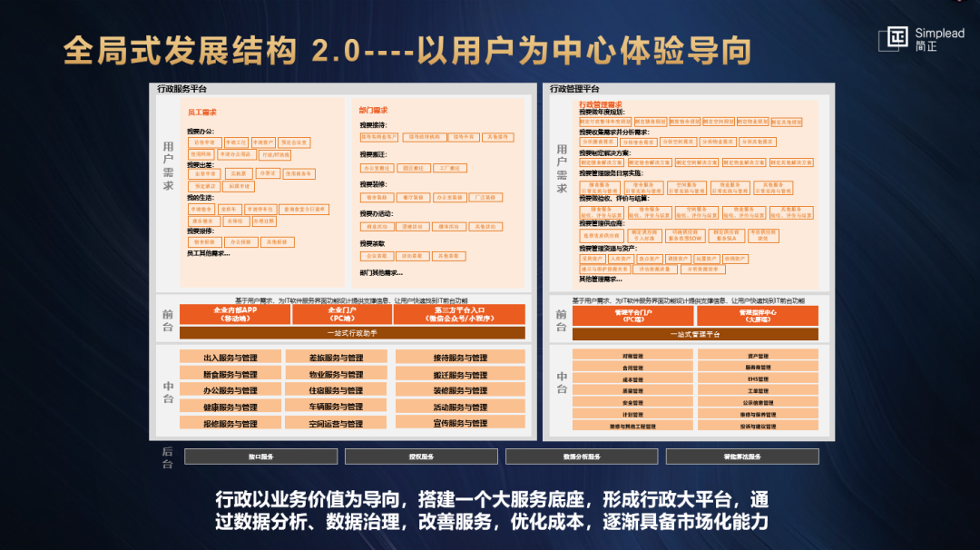Click the 办公服务与管理 box
The image size is (980, 550).
pyautogui.click(x=230, y=390)
